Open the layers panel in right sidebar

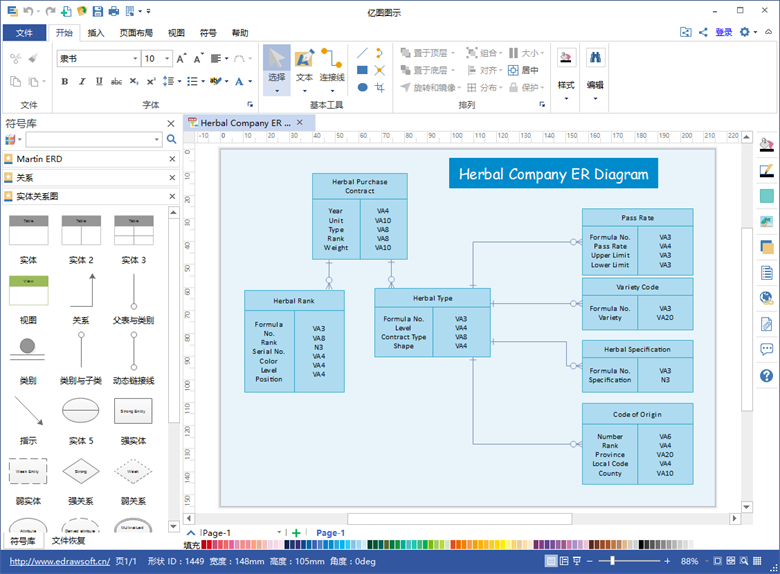767,246
